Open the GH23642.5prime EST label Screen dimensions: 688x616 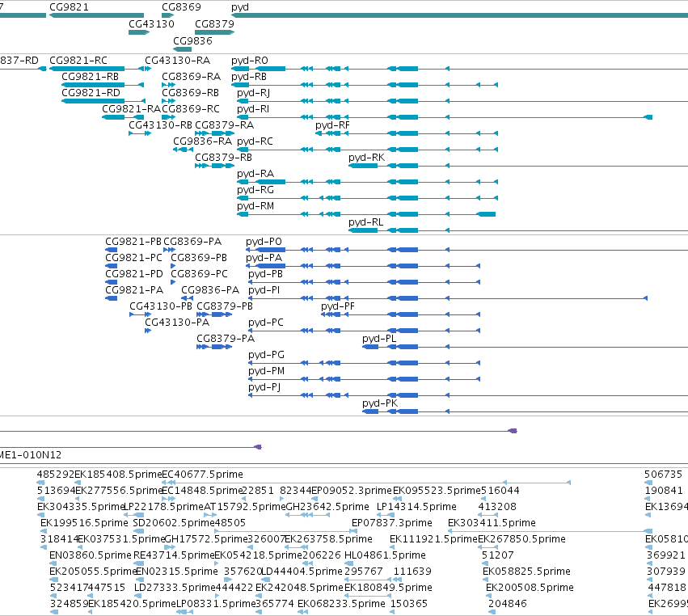pos(327,506)
